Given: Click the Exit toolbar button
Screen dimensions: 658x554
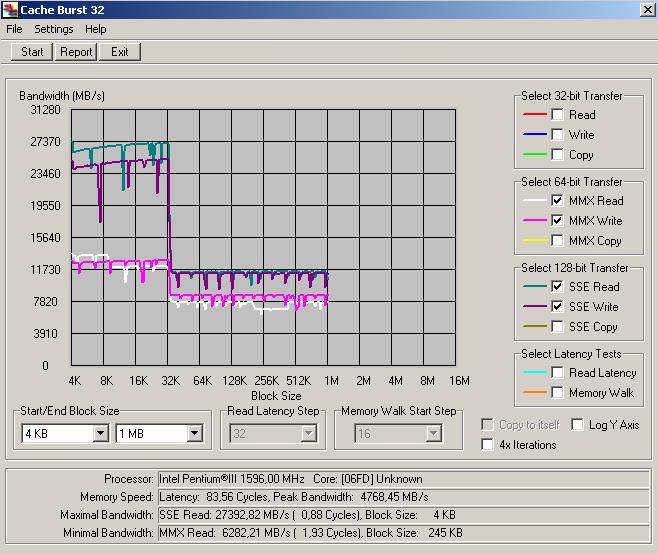Looking at the screenshot, I should [120, 52].
